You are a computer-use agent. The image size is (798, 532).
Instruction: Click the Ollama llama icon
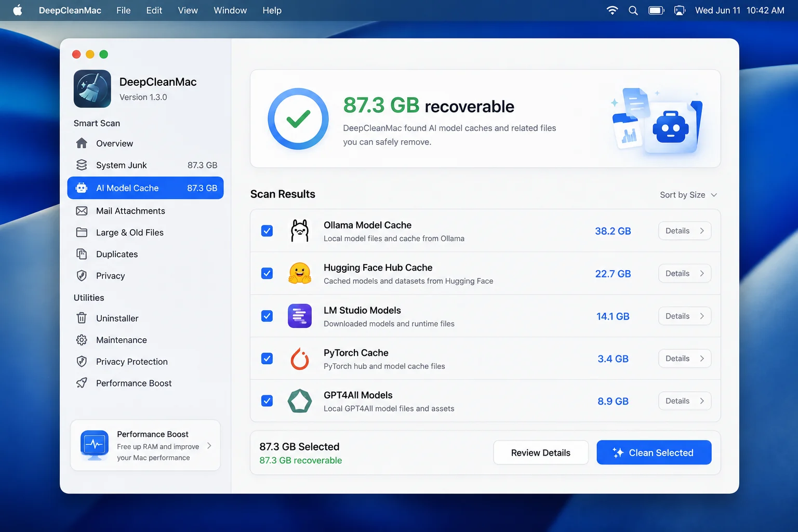[300, 231]
